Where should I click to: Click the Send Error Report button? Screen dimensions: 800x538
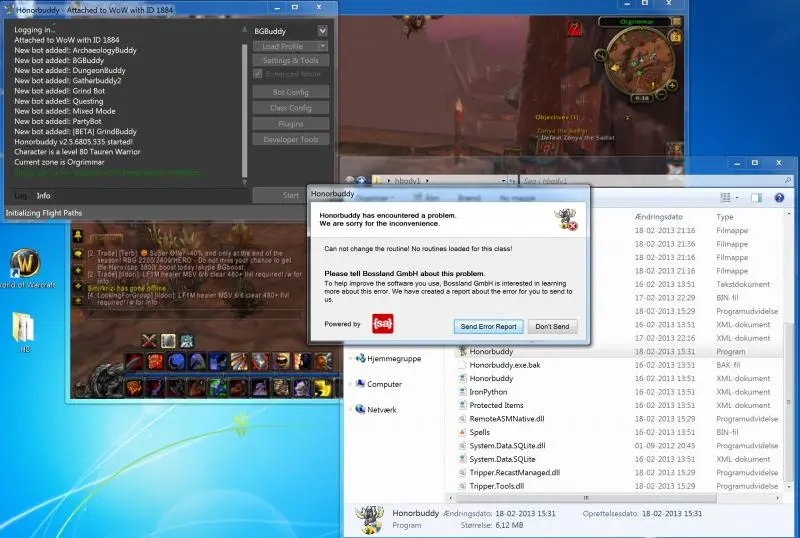488,326
